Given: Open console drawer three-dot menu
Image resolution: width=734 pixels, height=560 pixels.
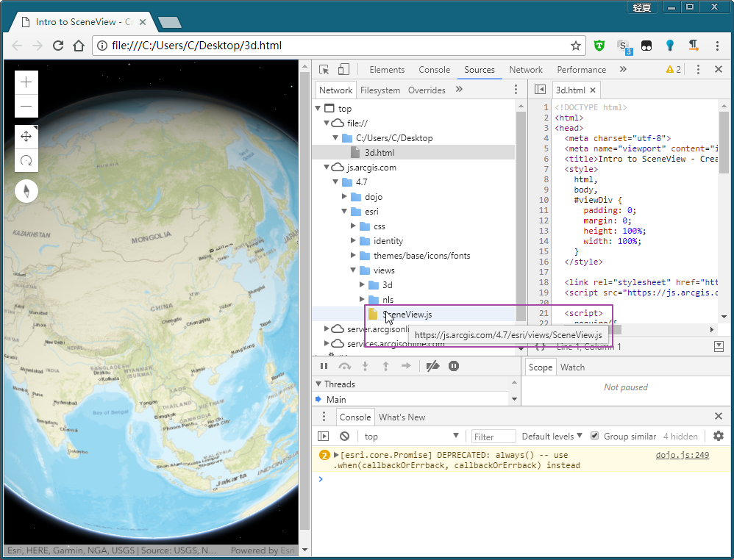Looking at the screenshot, I should (x=324, y=417).
